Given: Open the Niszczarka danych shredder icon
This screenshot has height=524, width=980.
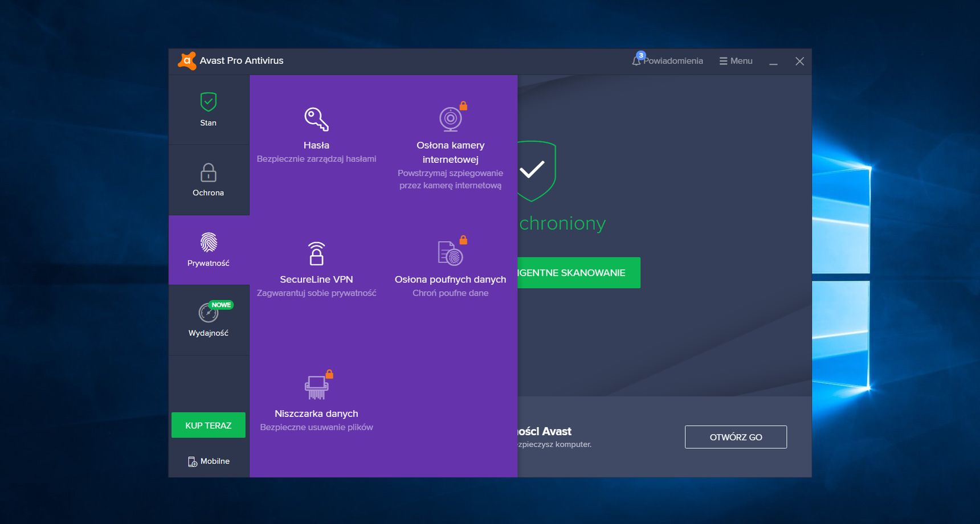Looking at the screenshot, I should pos(316,387).
